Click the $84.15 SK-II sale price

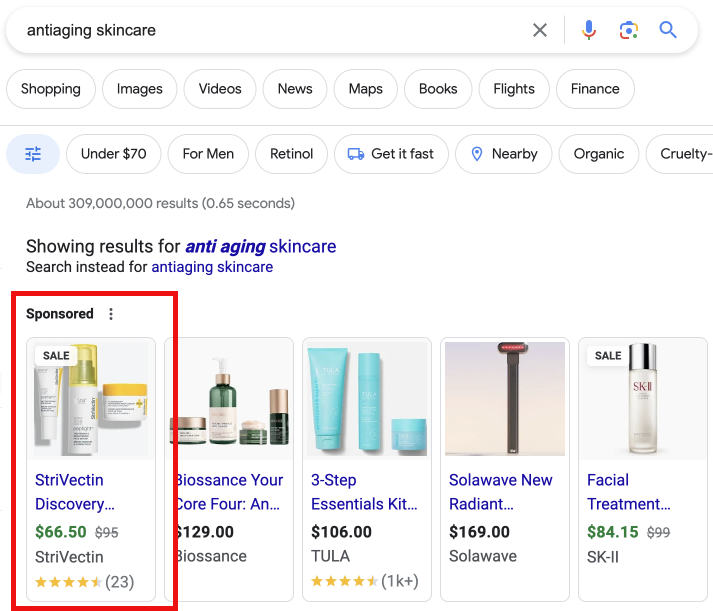coord(613,532)
